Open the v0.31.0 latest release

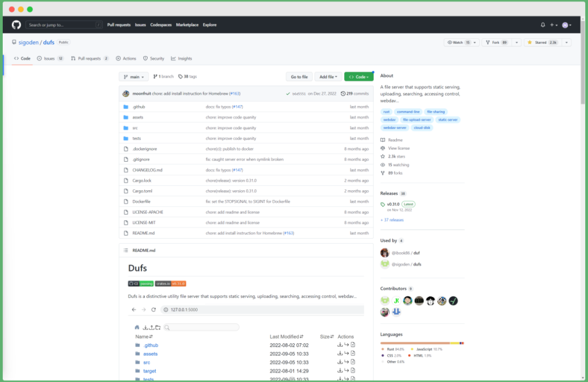pos(393,204)
